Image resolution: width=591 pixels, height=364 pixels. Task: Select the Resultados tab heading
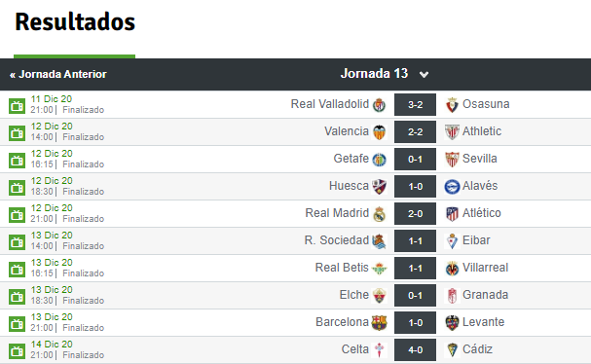coord(75,21)
